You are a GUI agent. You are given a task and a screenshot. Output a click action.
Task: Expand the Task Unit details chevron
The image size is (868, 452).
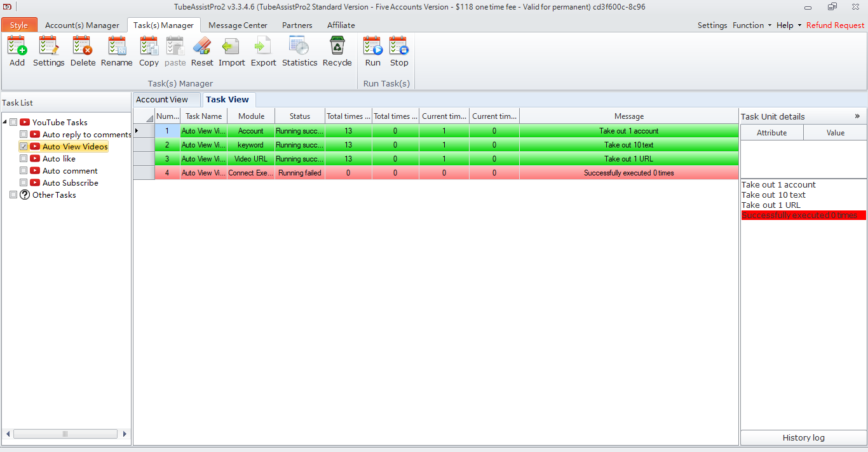tap(857, 116)
